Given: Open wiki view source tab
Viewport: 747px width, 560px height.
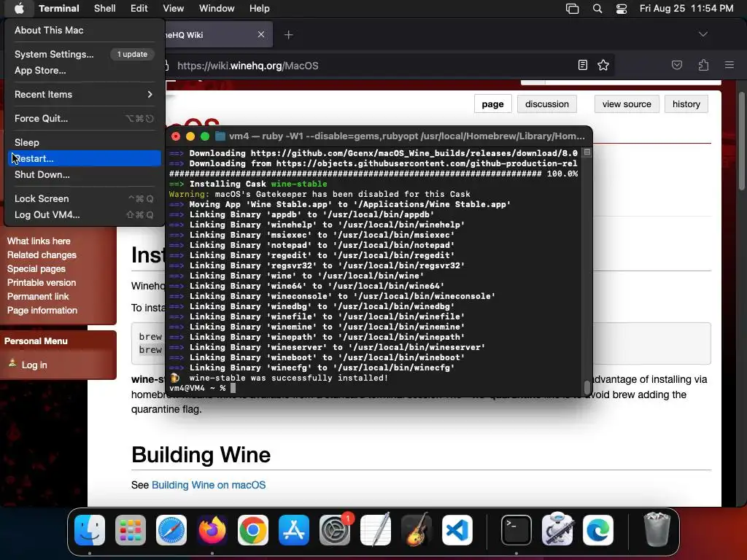Looking at the screenshot, I should [x=627, y=104].
